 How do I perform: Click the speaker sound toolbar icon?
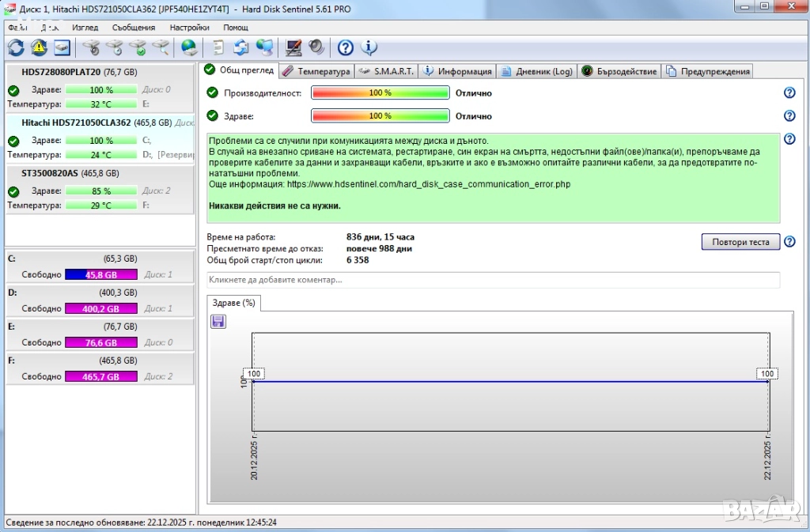316,47
